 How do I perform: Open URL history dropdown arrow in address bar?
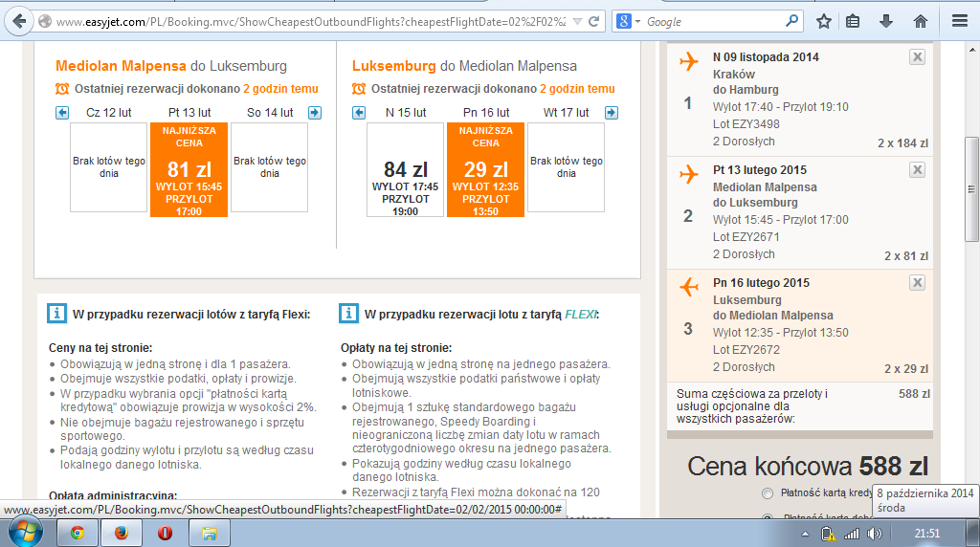click(x=577, y=22)
